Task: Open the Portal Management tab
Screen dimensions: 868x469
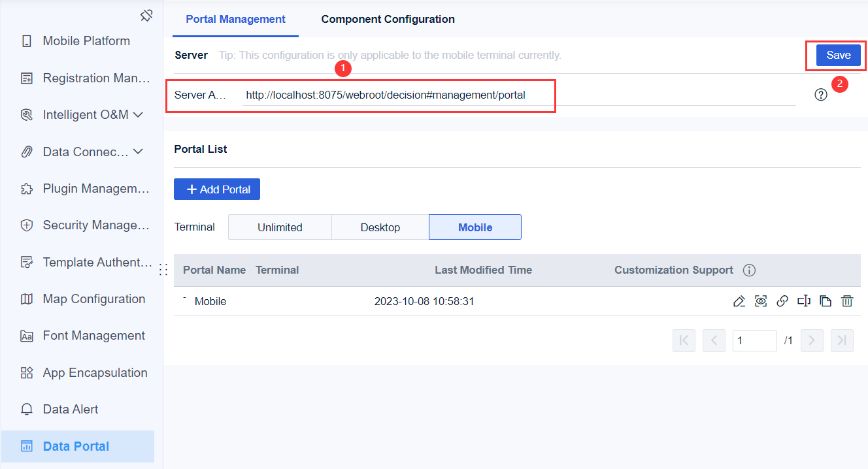Action: point(235,19)
